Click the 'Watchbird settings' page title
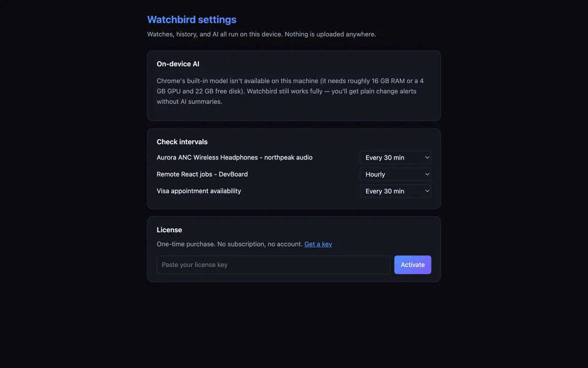 [192, 20]
